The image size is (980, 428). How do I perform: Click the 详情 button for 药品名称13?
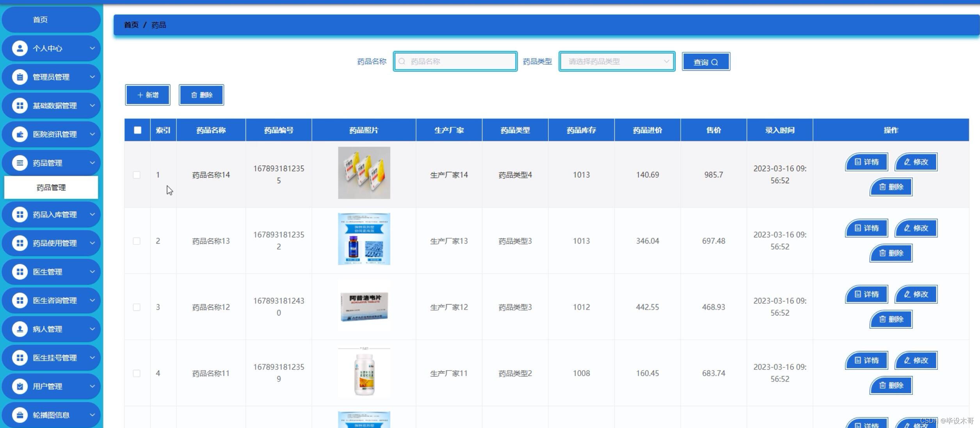pos(867,228)
